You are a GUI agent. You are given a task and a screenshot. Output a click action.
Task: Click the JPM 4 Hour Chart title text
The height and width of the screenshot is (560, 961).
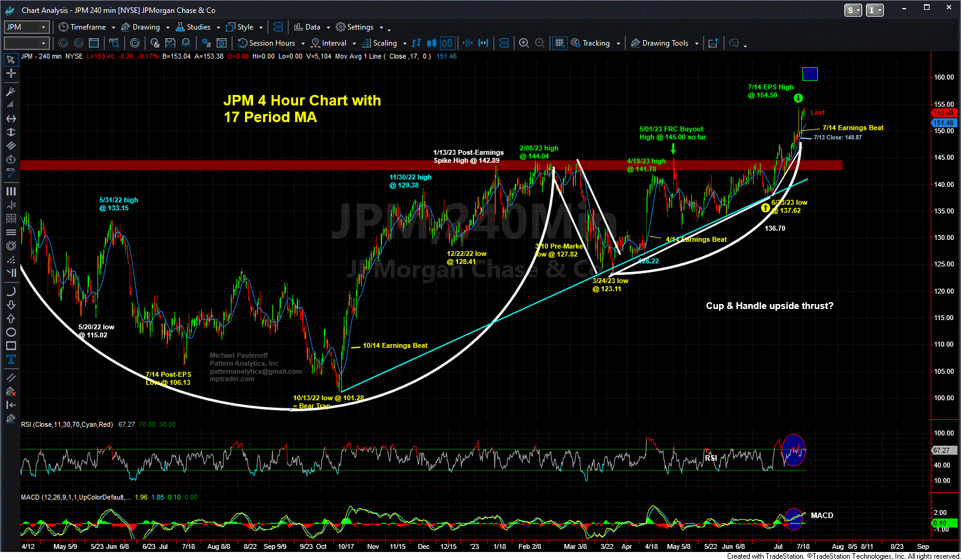(302, 109)
